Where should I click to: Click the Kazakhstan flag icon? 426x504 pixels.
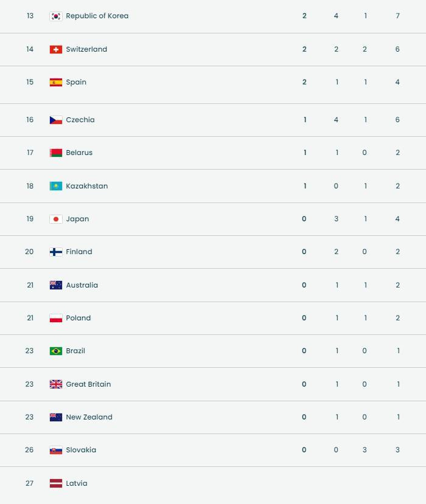(x=56, y=186)
